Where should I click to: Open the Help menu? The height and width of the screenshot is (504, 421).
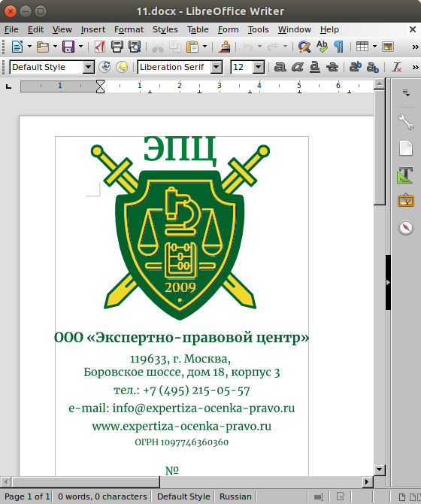point(329,29)
